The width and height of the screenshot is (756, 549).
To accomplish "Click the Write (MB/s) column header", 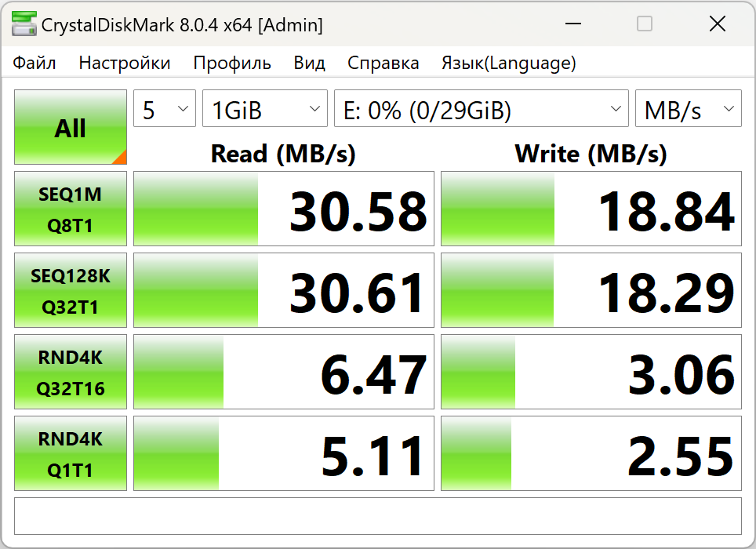I will (x=591, y=155).
